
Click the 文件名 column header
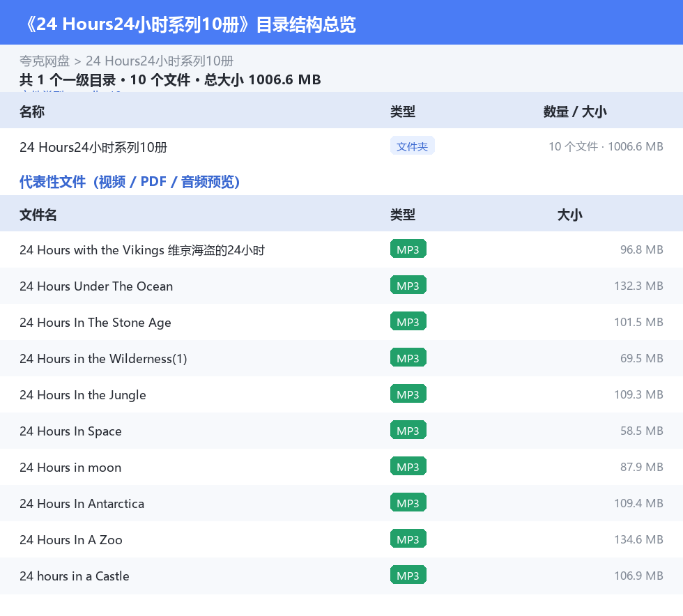point(38,215)
